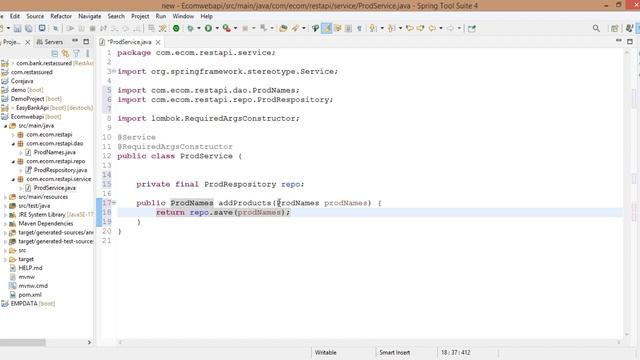Click the green Run toolbar icon
Screen dimensions: 640x360
point(208,28)
